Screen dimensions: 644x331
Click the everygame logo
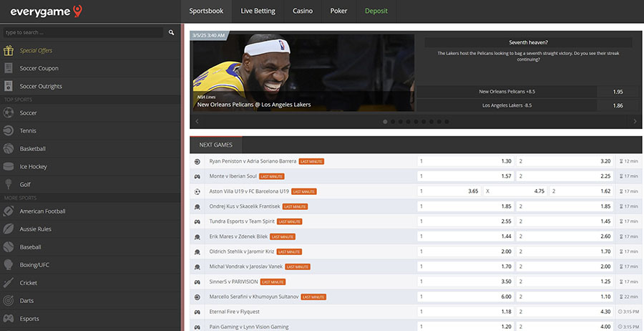46,11
